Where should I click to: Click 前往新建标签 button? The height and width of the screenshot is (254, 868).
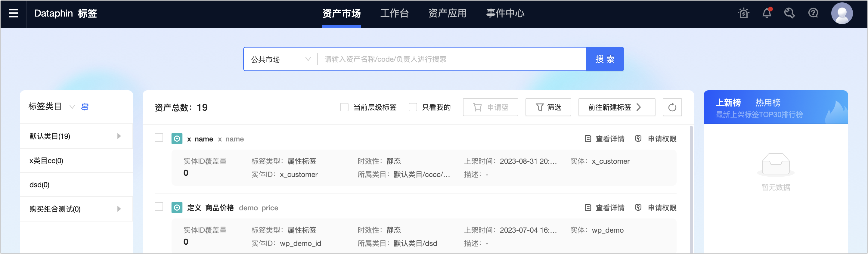coord(617,107)
